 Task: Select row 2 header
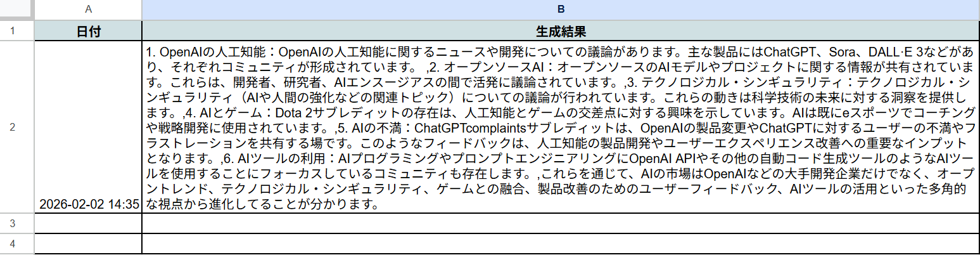coord(13,127)
